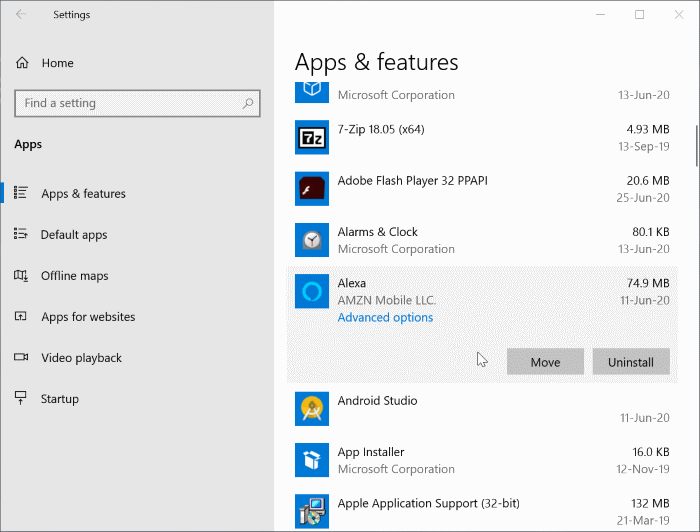Select the App Installer entry

482,460
